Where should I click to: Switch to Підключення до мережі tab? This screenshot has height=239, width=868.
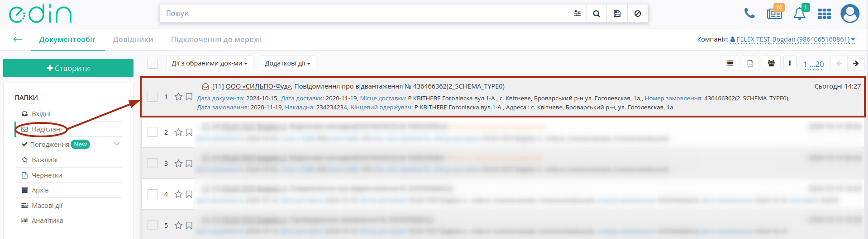216,39
